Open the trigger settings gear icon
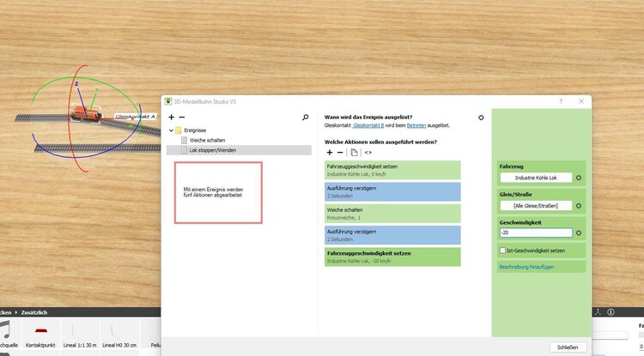 [481, 118]
